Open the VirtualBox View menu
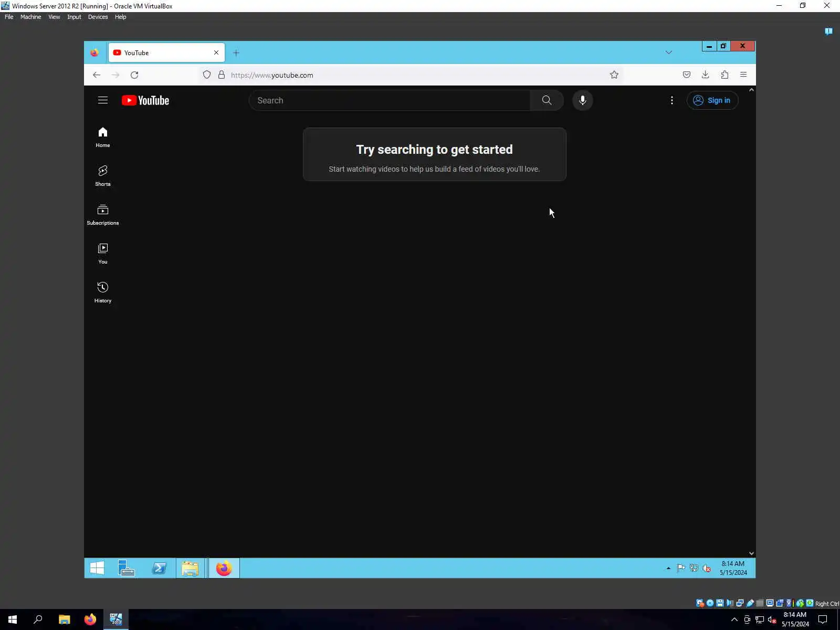Image resolution: width=840 pixels, height=630 pixels. [x=54, y=17]
